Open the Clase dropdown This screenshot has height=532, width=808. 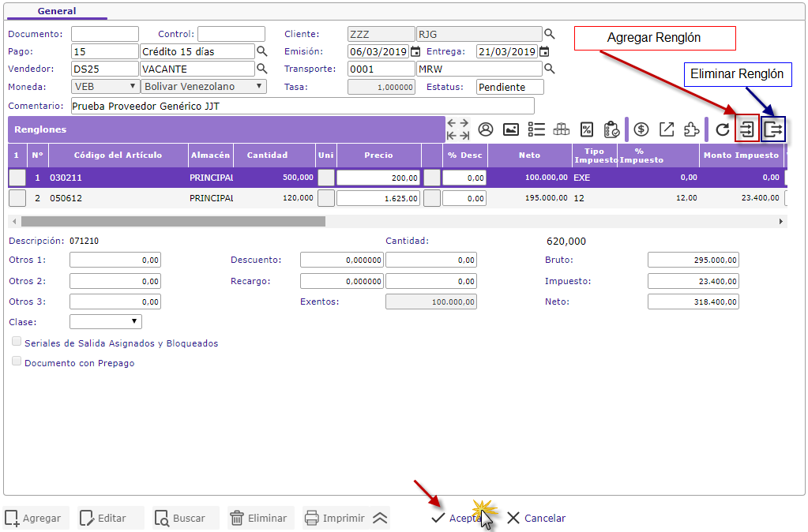105,321
